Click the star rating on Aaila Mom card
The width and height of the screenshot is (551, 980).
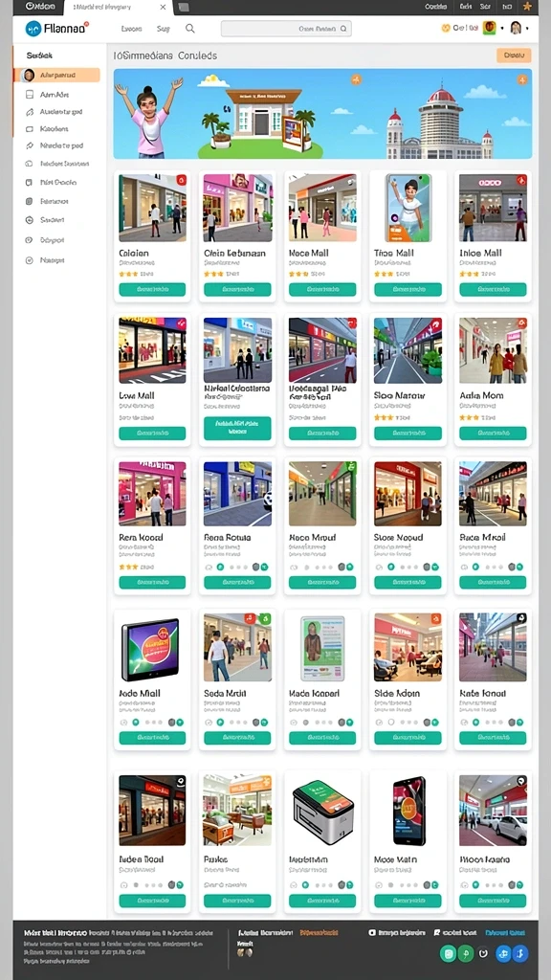pos(469,417)
